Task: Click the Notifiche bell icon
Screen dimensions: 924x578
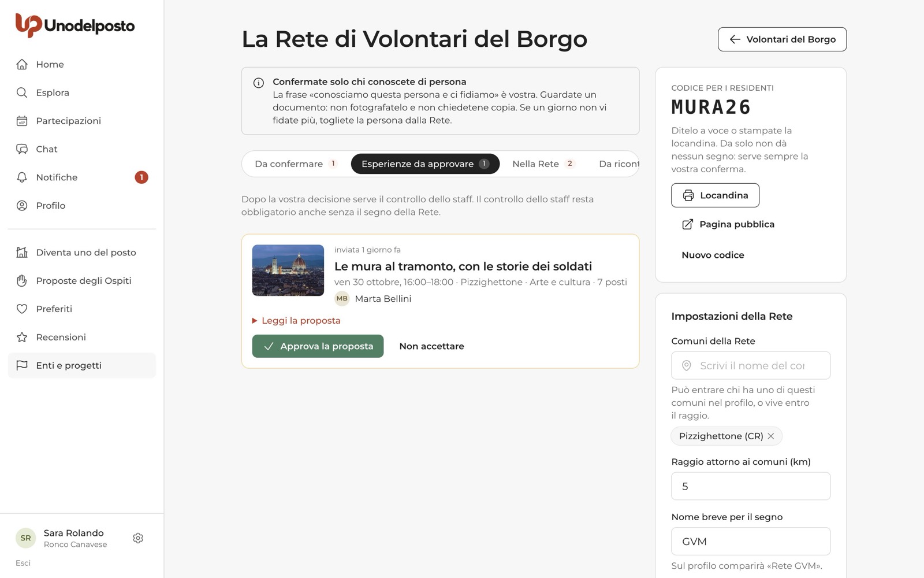Action: pyautogui.click(x=22, y=177)
